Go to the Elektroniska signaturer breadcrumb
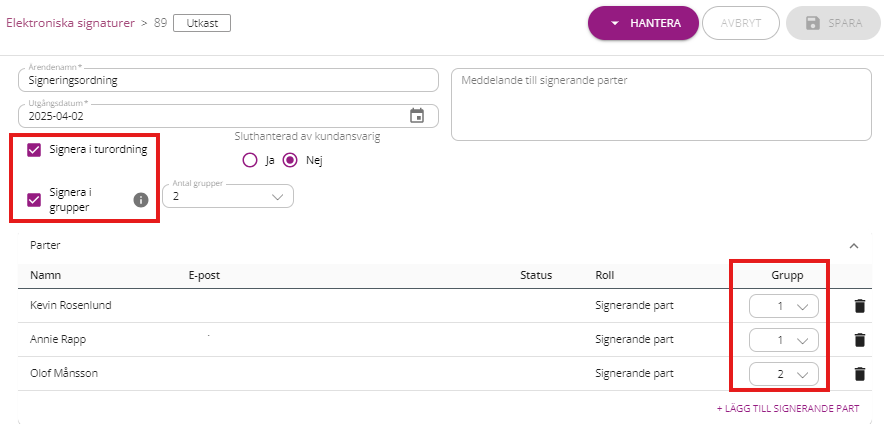This screenshot has width=884, height=424. (x=70, y=22)
